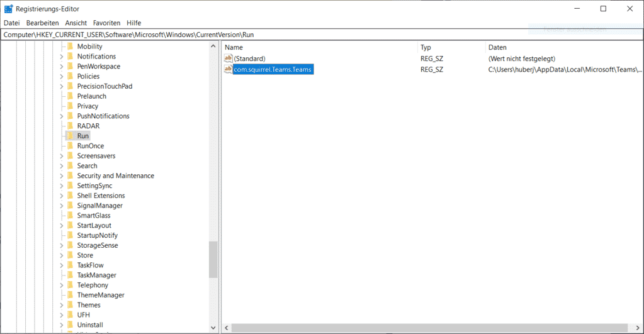
Task: Select the SignalManager tree key
Action: [100, 206]
